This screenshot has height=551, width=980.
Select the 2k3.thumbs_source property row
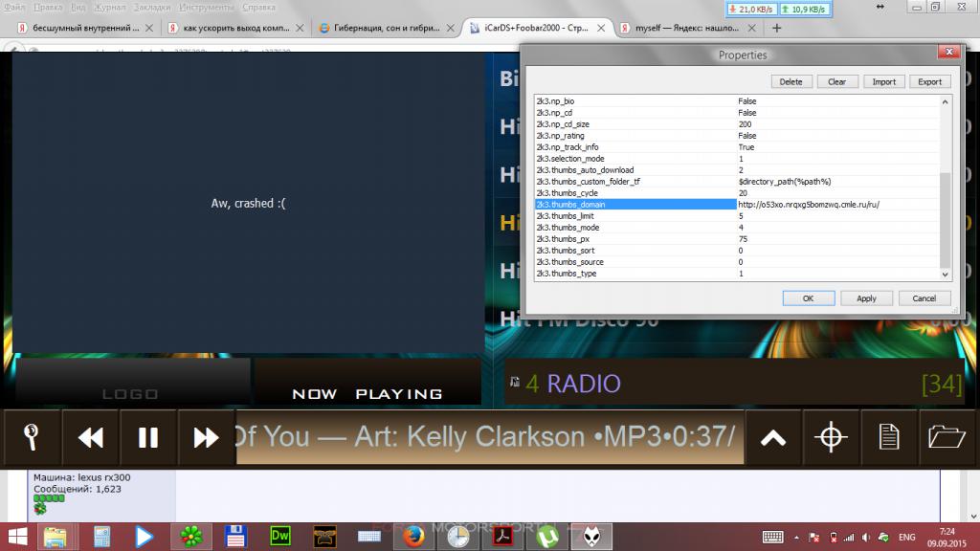click(736, 262)
